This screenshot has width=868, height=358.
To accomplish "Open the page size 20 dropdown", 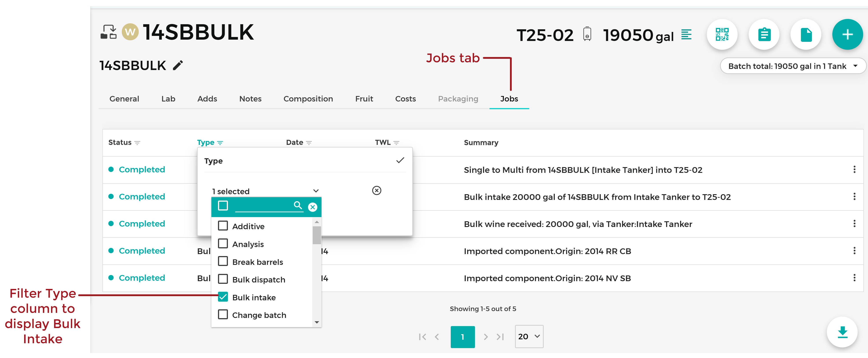I will pyautogui.click(x=529, y=336).
